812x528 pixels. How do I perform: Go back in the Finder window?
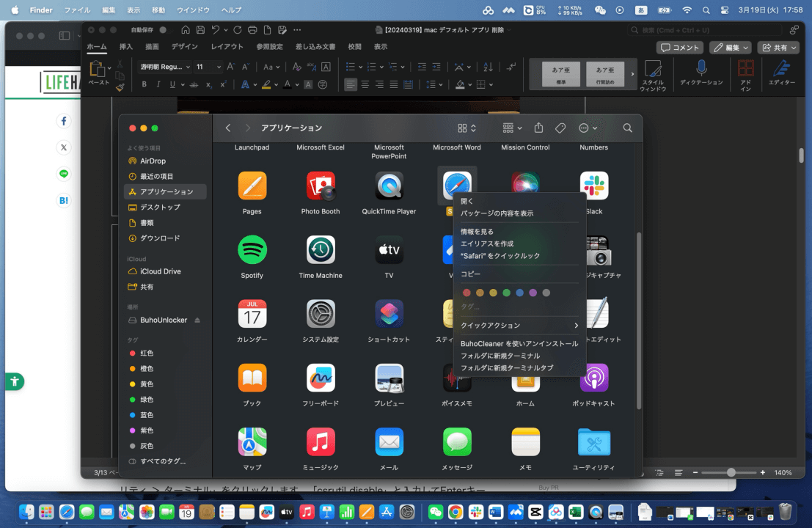point(228,128)
